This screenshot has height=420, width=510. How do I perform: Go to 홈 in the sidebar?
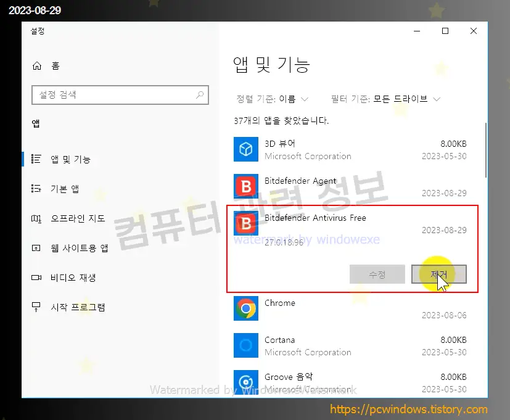[56, 66]
